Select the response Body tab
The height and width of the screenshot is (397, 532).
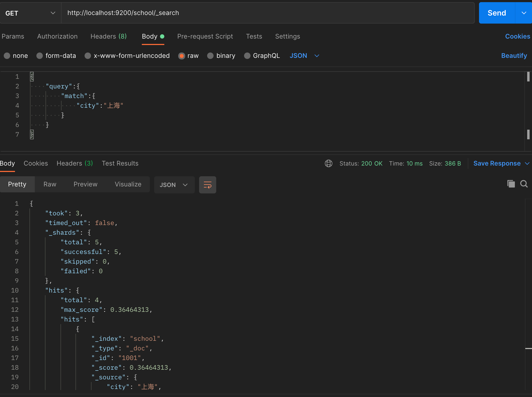tap(7, 163)
